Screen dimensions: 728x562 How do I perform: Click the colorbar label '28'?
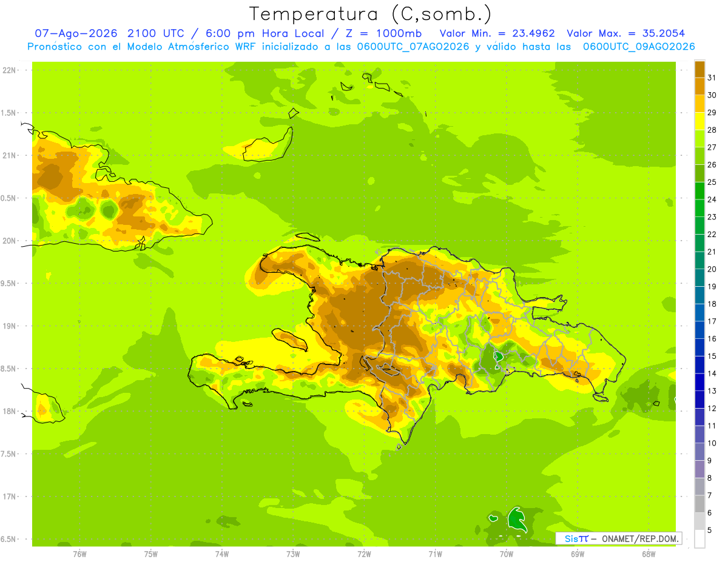[712, 130]
